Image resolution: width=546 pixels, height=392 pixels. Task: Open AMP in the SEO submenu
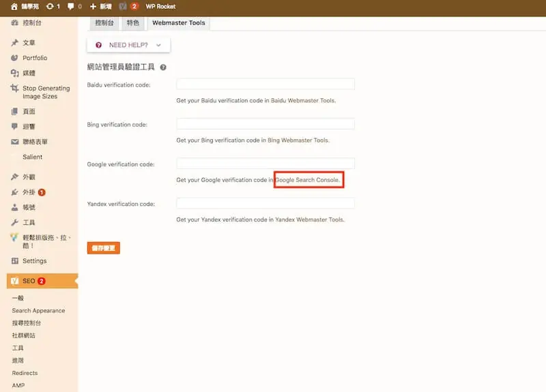point(18,385)
